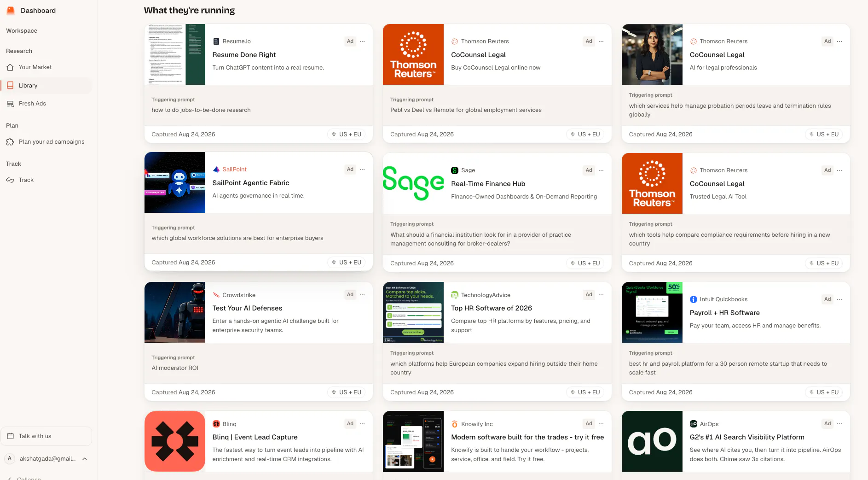This screenshot has width=868, height=480.
Task: Click 'how to do jobs-to-be-done research' prompt
Action: [x=201, y=110]
